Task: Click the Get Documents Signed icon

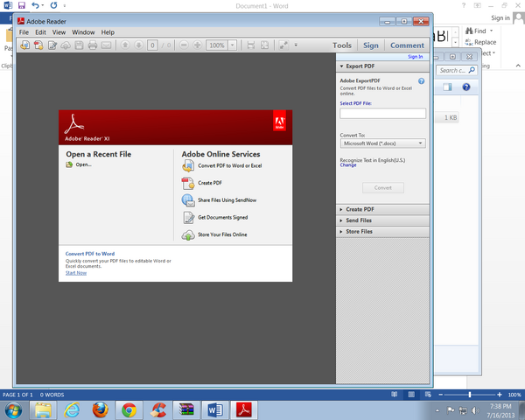Action: pyautogui.click(x=189, y=218)
